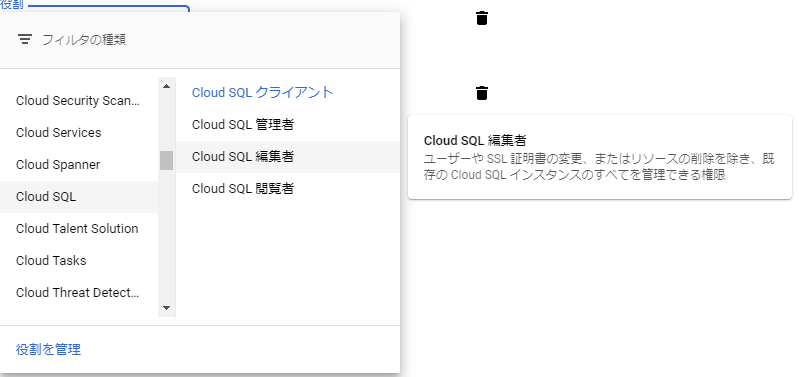
Task: Click the service list scrollbar thumb
Action: click(x=166, y=160)
